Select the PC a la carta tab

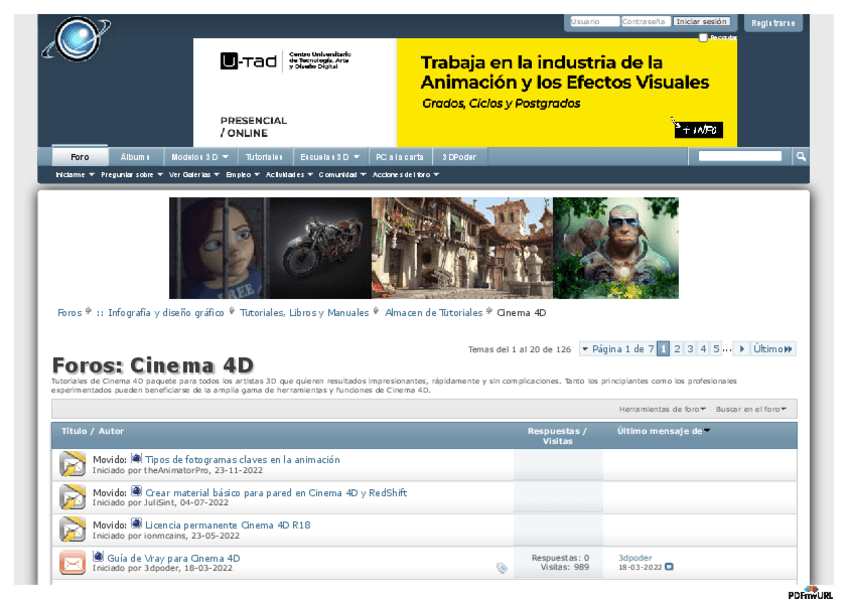400,157
